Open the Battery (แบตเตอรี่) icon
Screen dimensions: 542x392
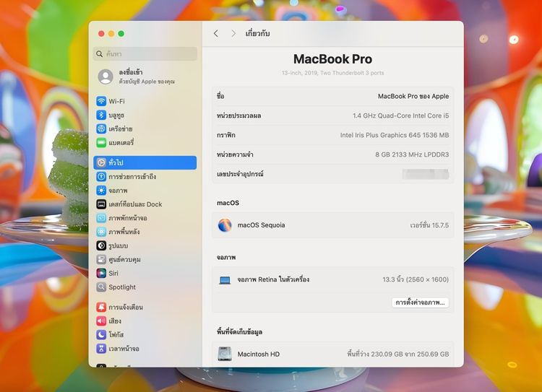pos(101,142)
